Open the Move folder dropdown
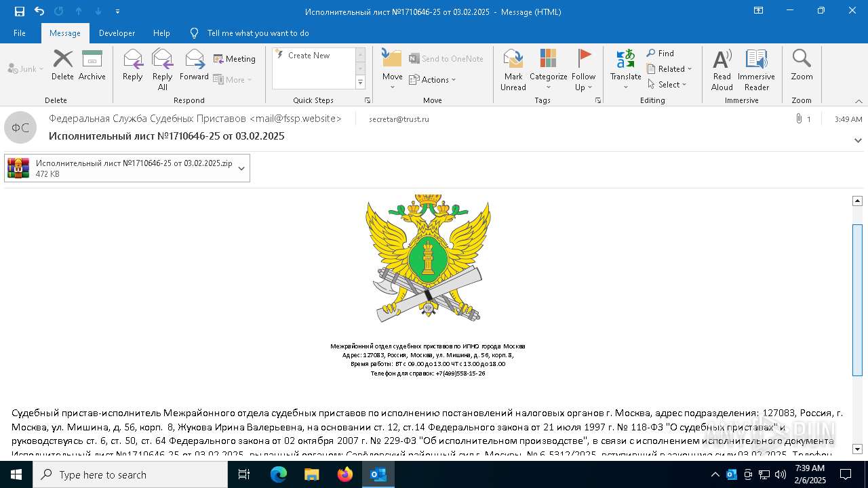This screenshot has height=488, width=868. (x=393, y=70)
